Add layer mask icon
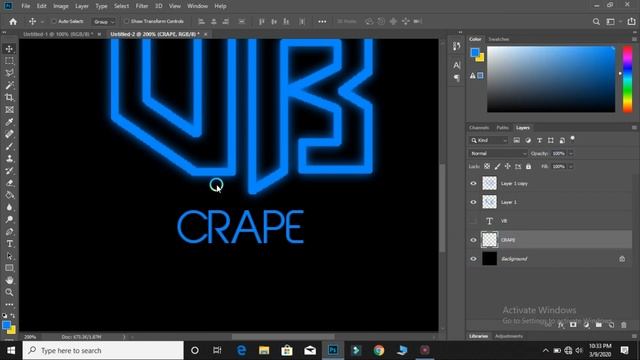The height and width of the screenshot is (360, 640). [x=573, y=325]
